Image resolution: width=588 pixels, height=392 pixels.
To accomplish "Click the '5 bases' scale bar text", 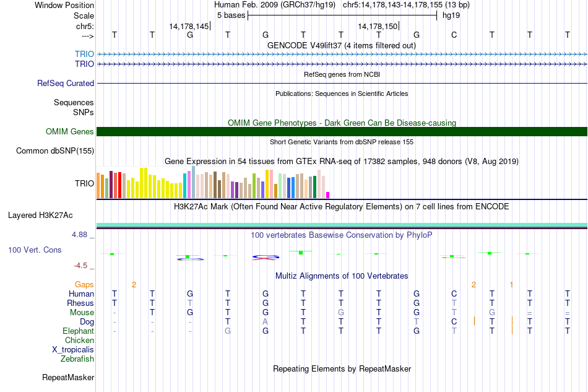I will coord(231,15).
